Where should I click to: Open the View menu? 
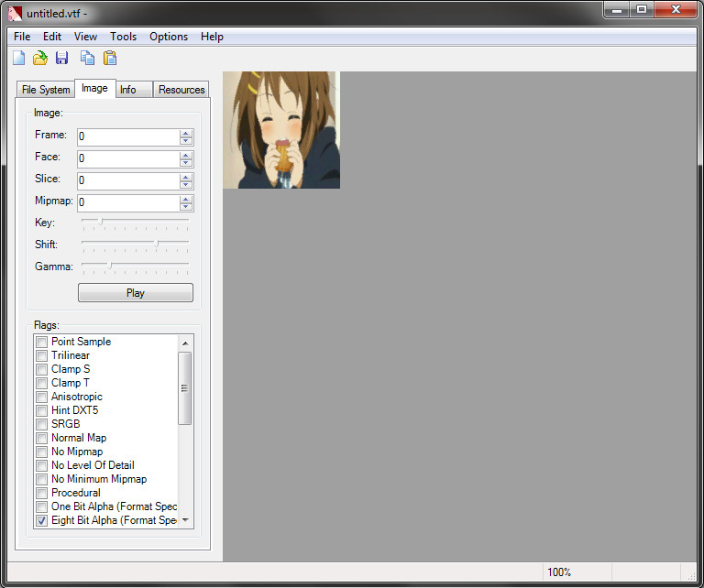[85, 37]
